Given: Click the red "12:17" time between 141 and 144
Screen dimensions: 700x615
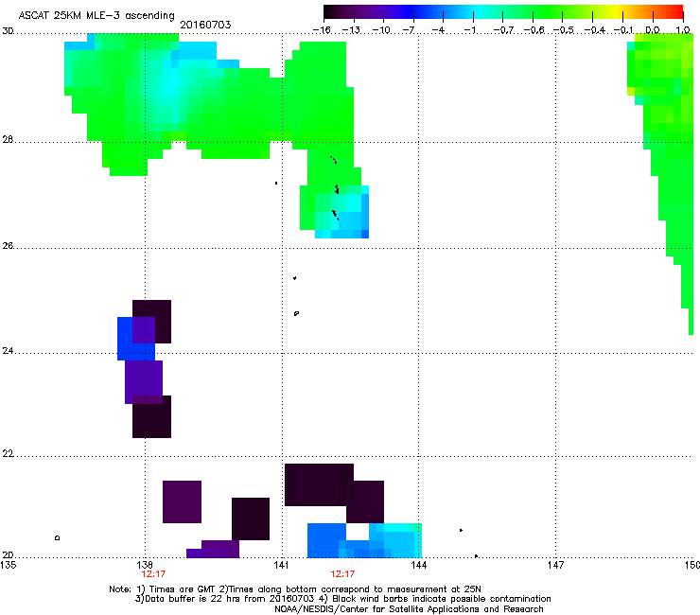Looking at the screenshot, I should coord(342,574).
